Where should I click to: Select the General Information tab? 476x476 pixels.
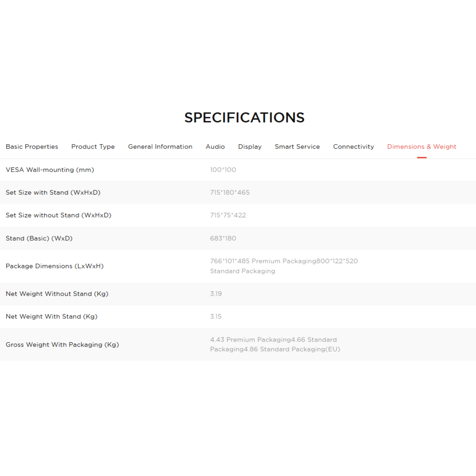tap(160, 147)
